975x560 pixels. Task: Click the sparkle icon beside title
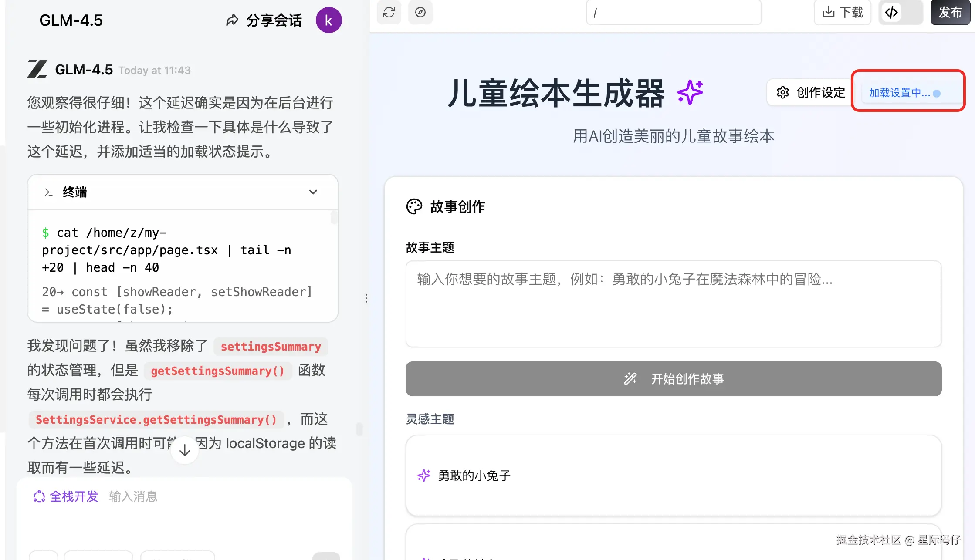690,92
